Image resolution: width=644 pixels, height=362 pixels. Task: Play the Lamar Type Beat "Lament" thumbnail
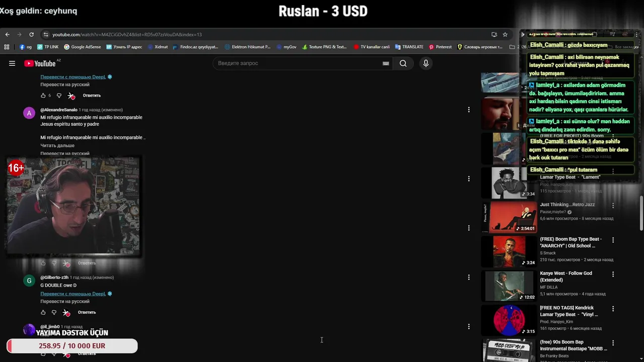509,183
